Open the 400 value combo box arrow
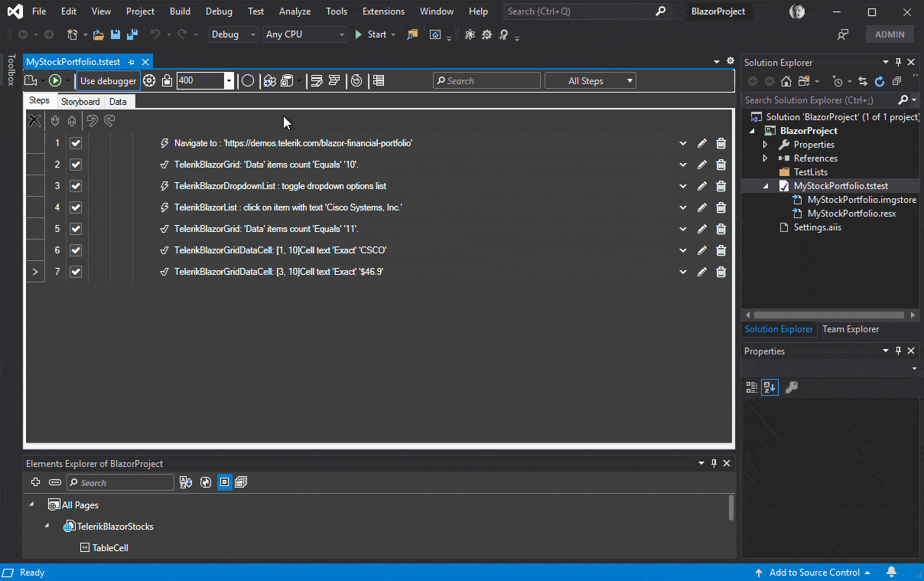The image size is (924, 581). click(x=228, y=81)
